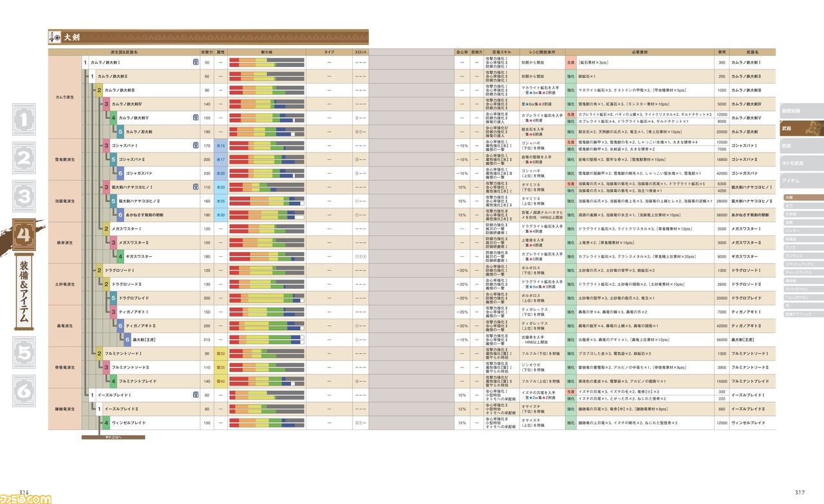Click the 斬れ味 column header
Image resolution: width=824 pixels, height=504 pixels.
pos(267,51)
